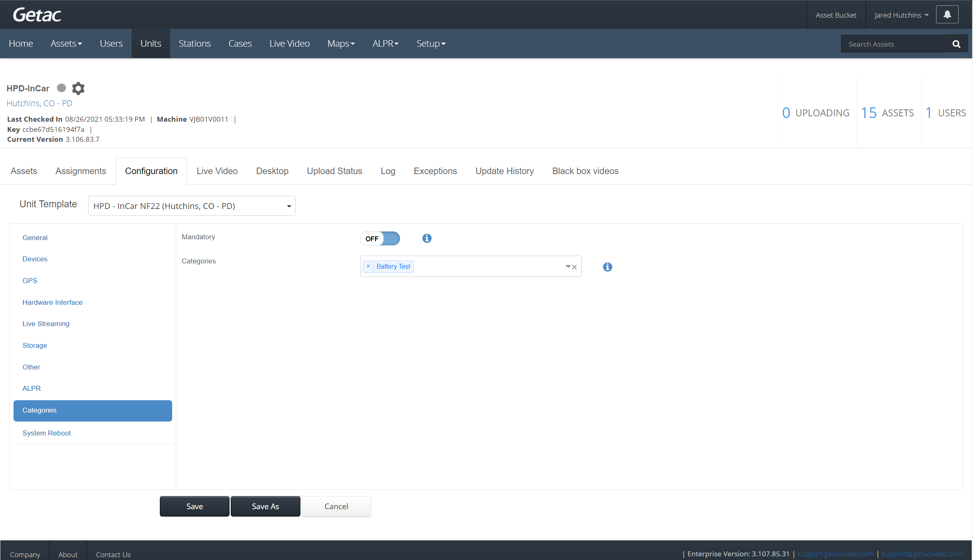Screen dimensions: 973x560
Task: Open Live Video in top navigation
Action: (289, 43)
